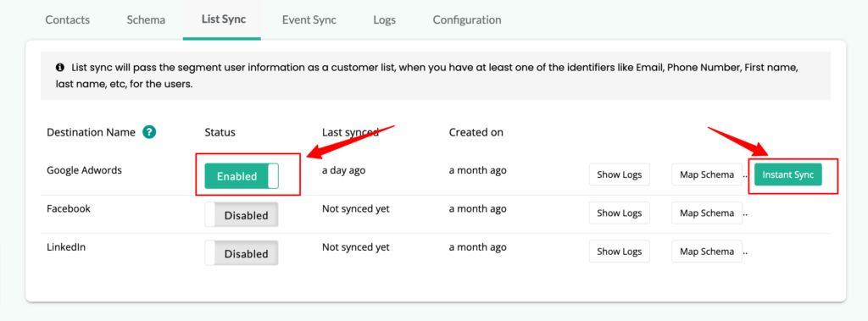Open Map Schema for Google Adwords
Viewport: 868px width, 321px height.
point(707,174)
